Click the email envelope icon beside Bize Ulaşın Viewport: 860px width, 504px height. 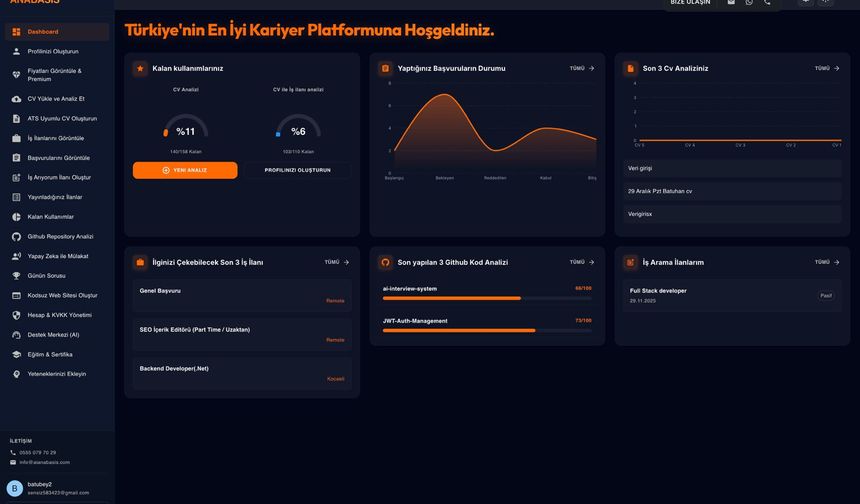pyautogui.click(x=731, y=2)
